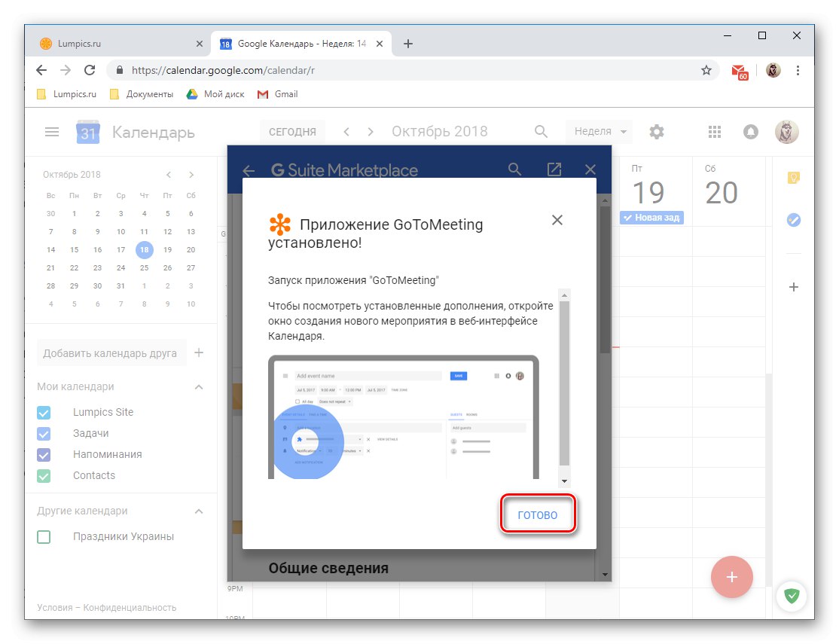839x644 pixels.
Task: Open the Google apps grid
Action: point(714,131)
